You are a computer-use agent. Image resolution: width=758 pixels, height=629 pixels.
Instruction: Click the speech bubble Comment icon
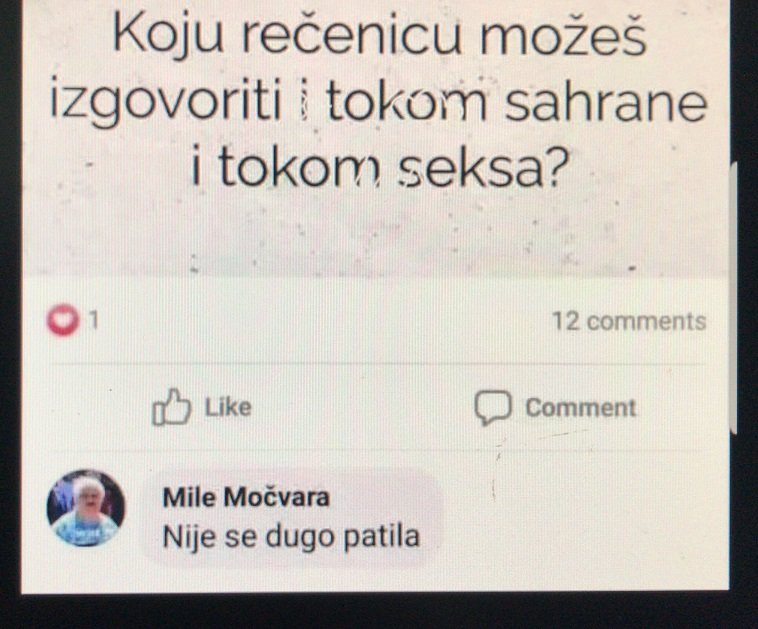493,407
